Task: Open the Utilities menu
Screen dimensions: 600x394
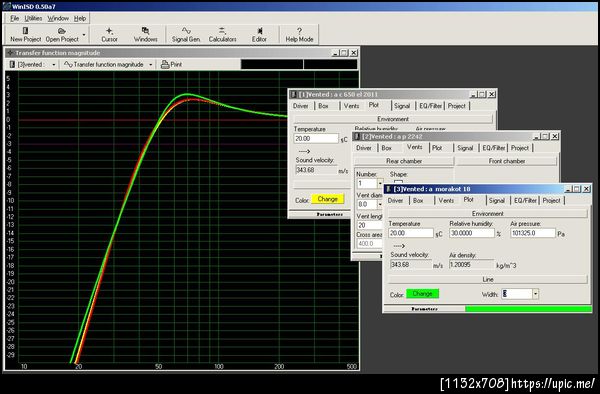Action: [33, 18]
